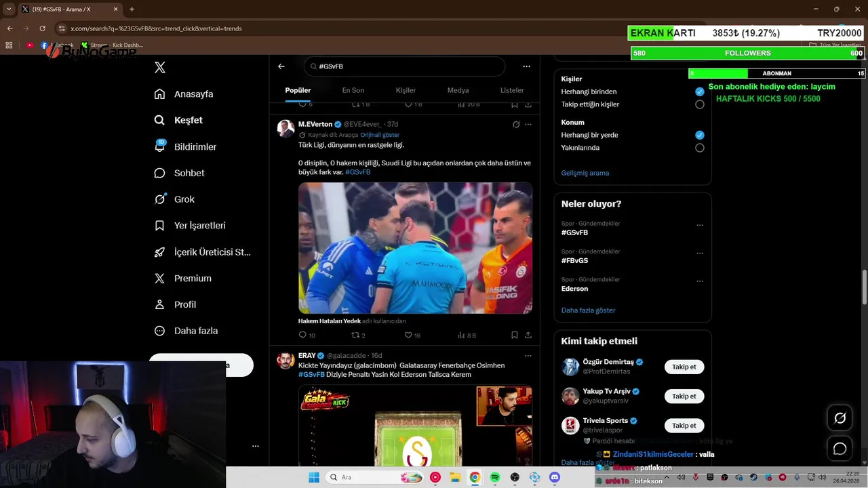
Task: Click Windows taskbar Ara search box
Action: [x=376, y=477]
